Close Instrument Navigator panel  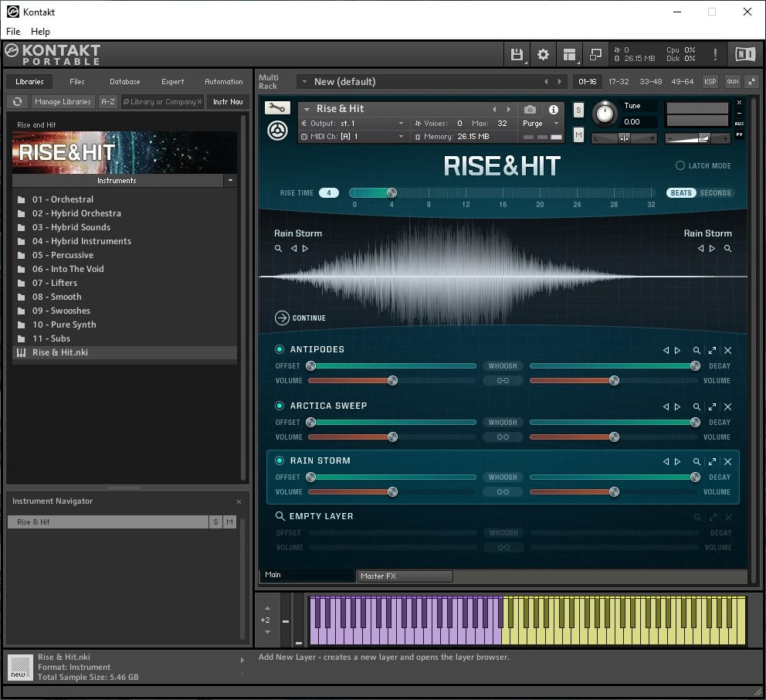coord(239,501)
